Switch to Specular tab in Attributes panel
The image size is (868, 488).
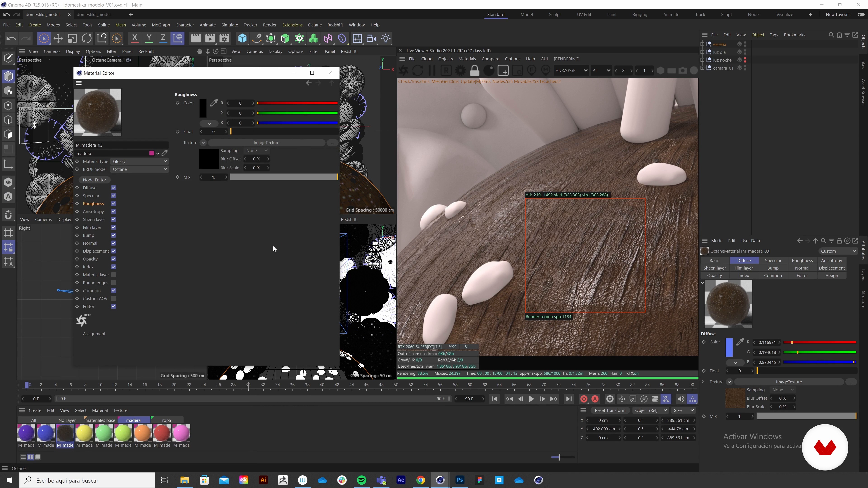point(773,260)
